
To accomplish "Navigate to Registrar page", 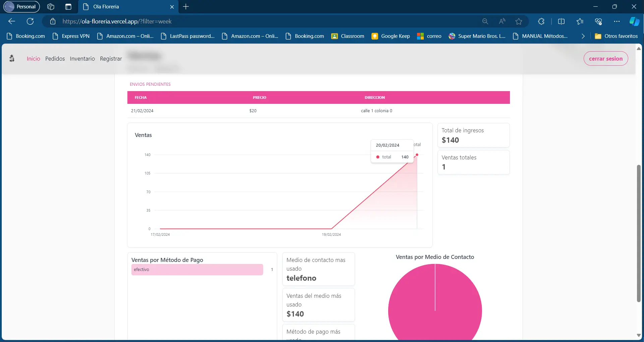I will pyautogui.click(x=111, y=59).
